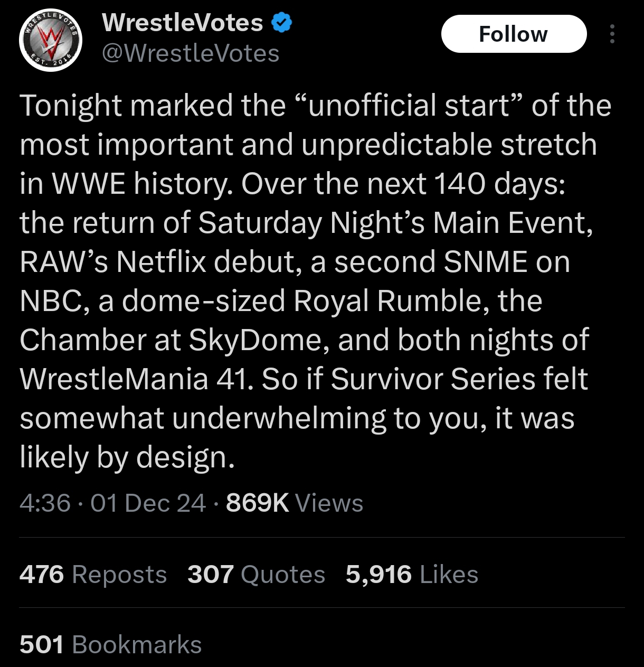644x667 pixels.
Task: Click the WrestleVotes display name
Action: pos(182,23)
